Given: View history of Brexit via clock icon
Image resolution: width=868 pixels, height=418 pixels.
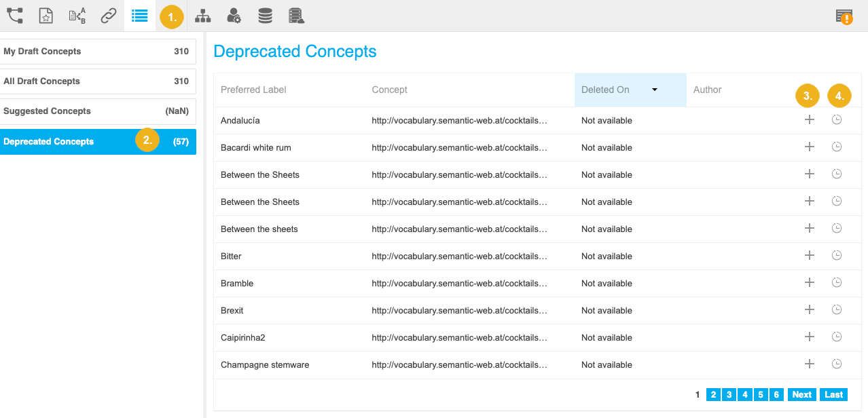Looking at the screenshot, I should click(836, 309).
